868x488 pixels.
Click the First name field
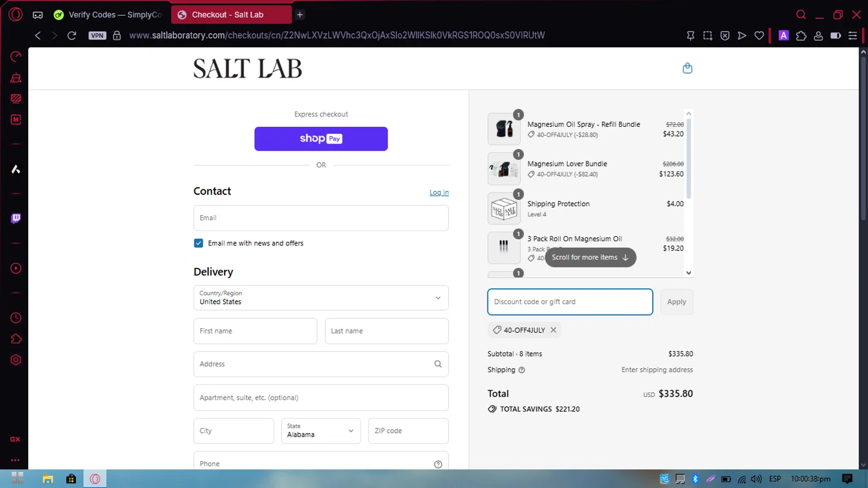[x=255, y=331]
